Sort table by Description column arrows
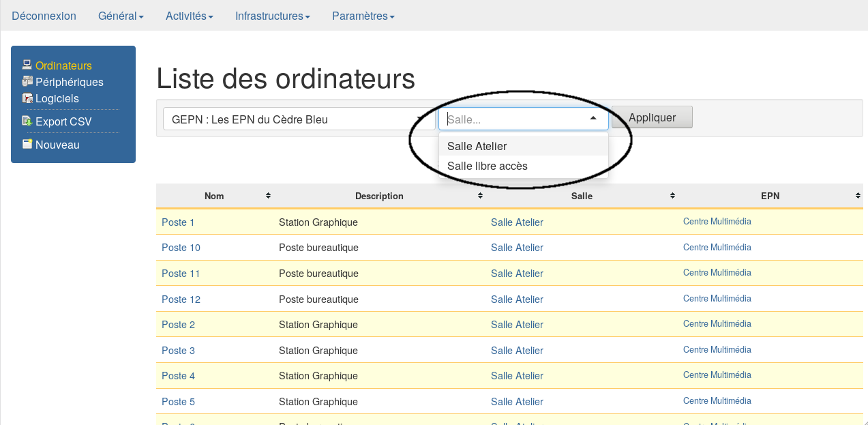The image size is (868, 425). (480, 196)
